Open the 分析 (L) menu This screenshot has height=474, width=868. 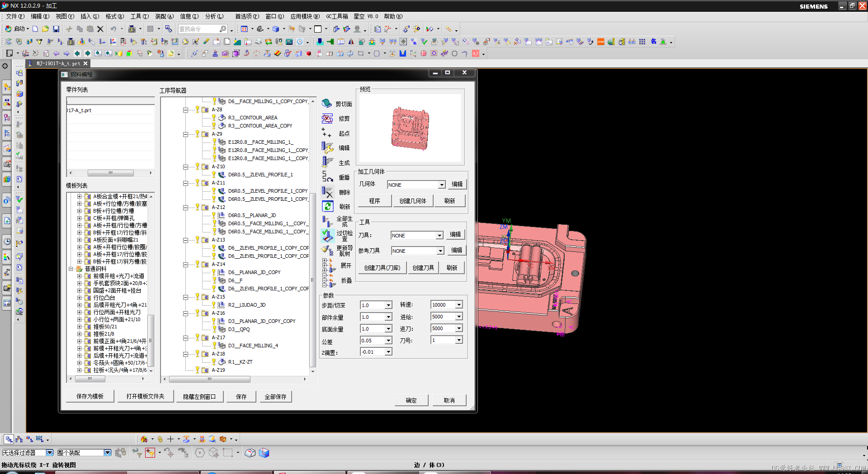coord(214,16)
